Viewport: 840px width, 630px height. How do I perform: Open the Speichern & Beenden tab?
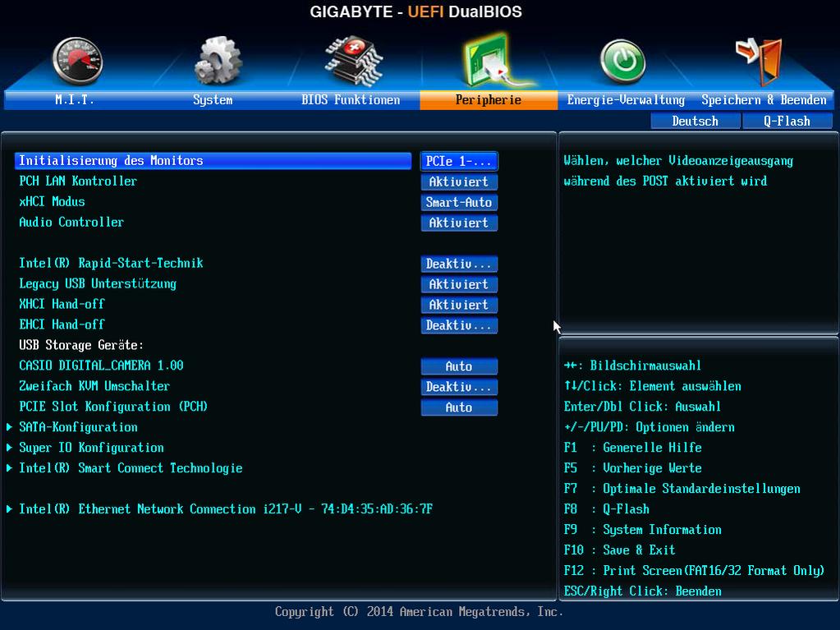pos(764,99)
